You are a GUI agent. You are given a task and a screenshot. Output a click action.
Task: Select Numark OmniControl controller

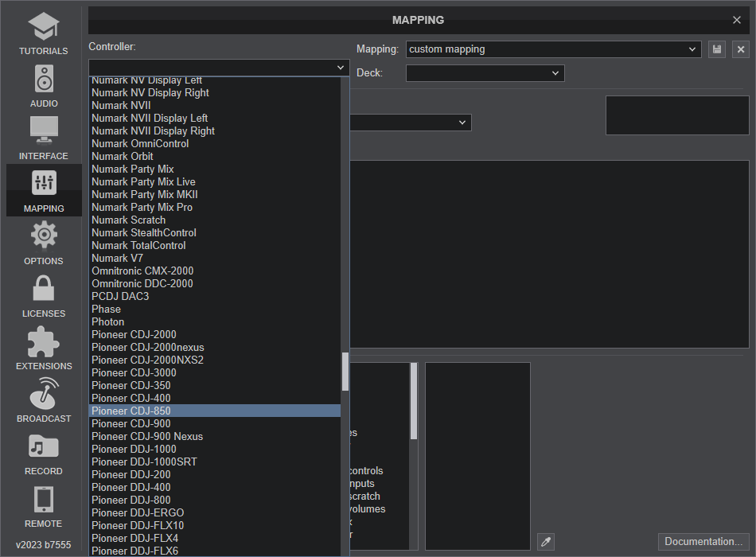point(215,144)
